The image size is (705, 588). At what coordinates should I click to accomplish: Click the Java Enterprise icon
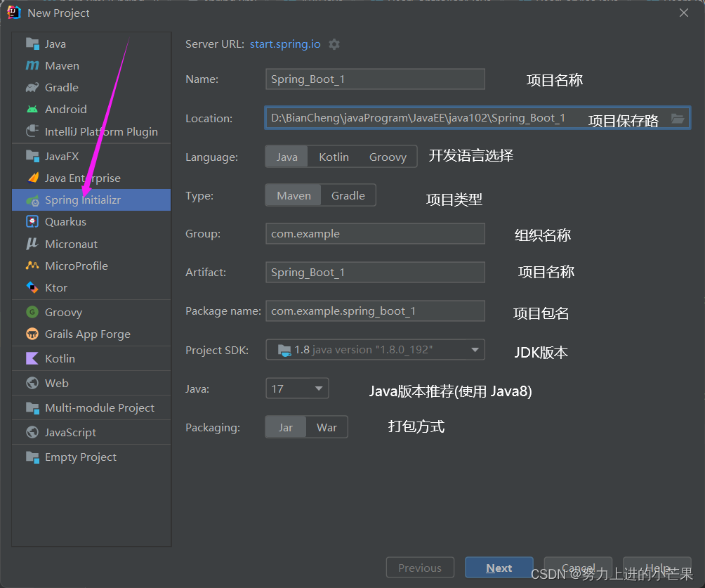click(x=33, y=178)
